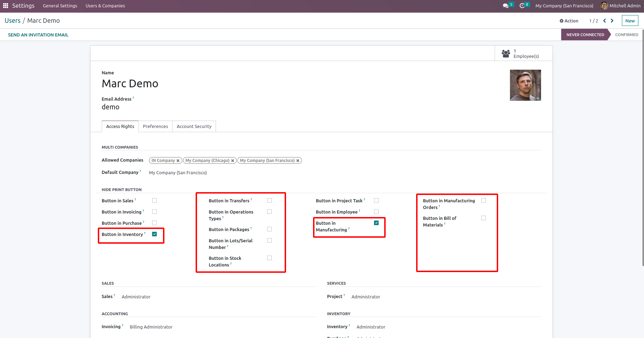Open Inventory access level dropdown
This screenshot has height=338, width=644.
click(x=371, y=327)
